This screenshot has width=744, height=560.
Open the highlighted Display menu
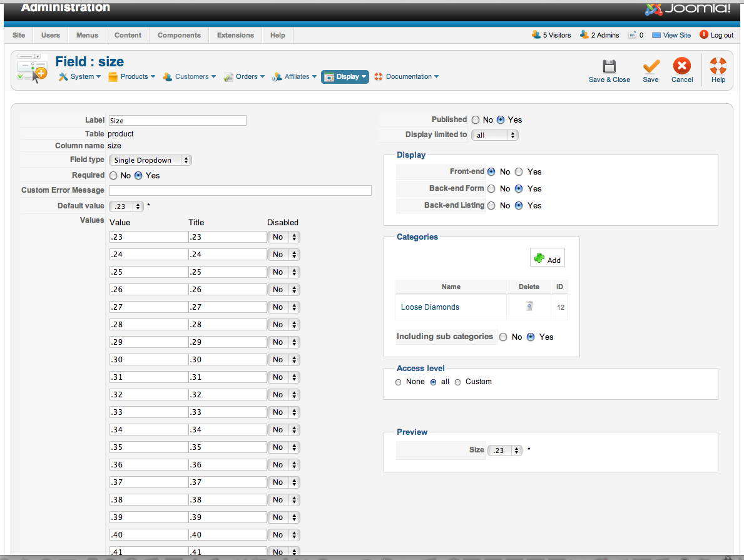pos(345,77)
